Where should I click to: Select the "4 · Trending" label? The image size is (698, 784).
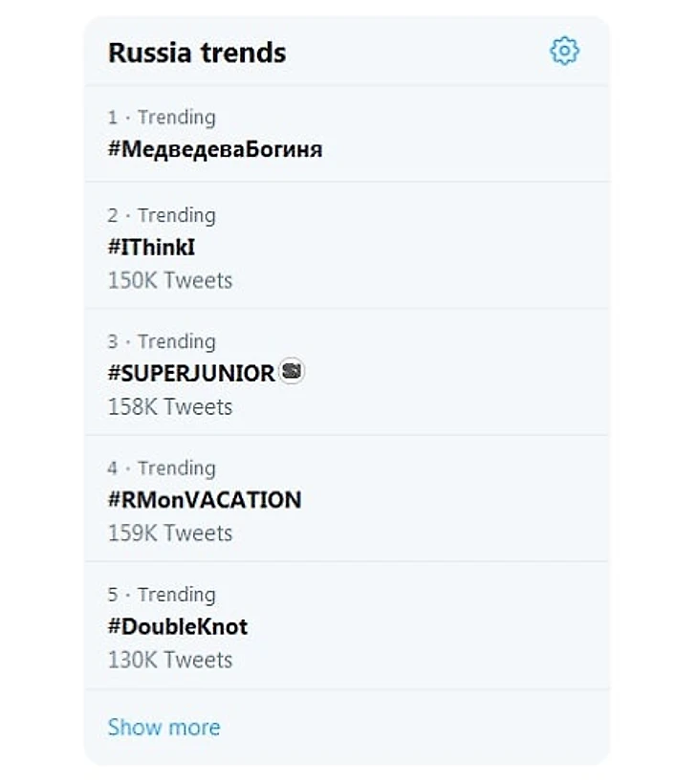(162, 468)
